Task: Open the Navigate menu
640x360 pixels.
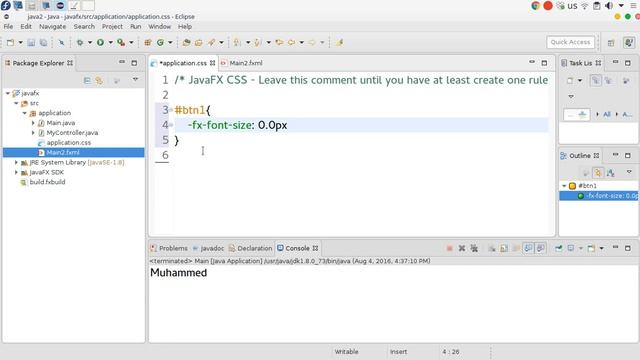Action: 53,27
